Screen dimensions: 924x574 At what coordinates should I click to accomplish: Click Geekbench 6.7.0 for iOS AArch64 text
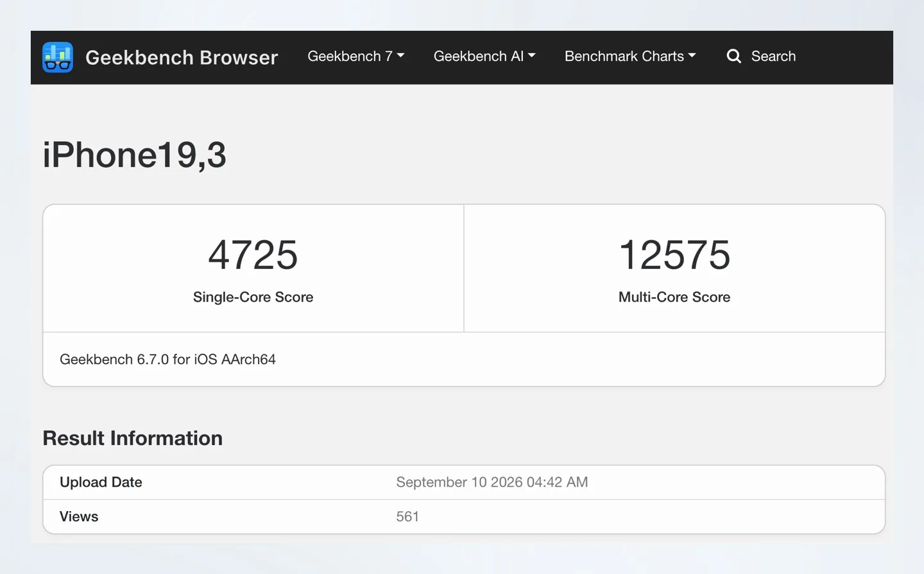coord(167,360)
